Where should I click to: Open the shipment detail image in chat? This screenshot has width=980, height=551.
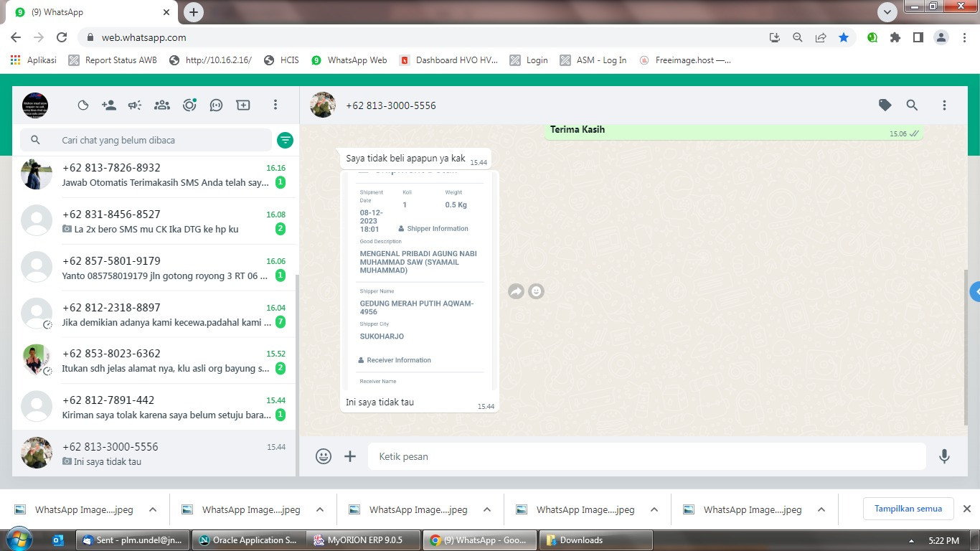point(420,281)
